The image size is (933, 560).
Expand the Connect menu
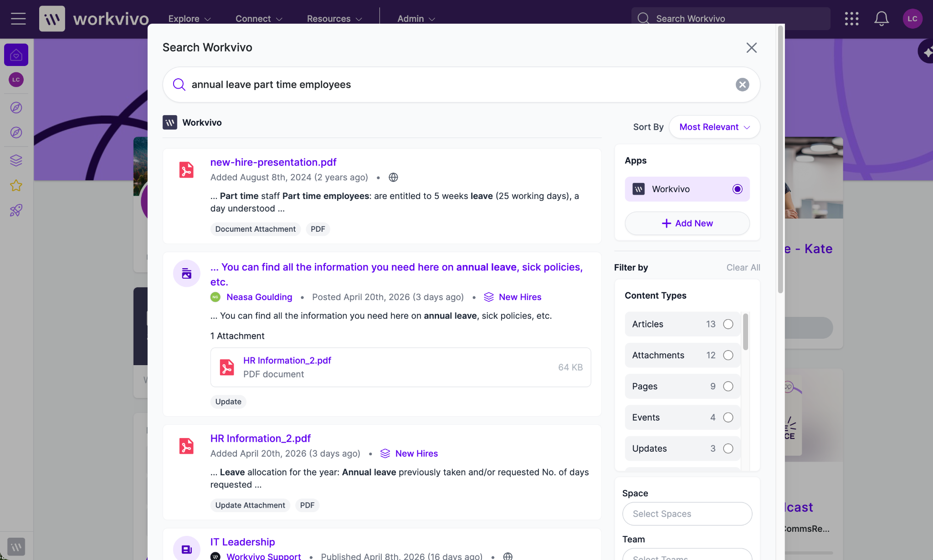[259, 19]
